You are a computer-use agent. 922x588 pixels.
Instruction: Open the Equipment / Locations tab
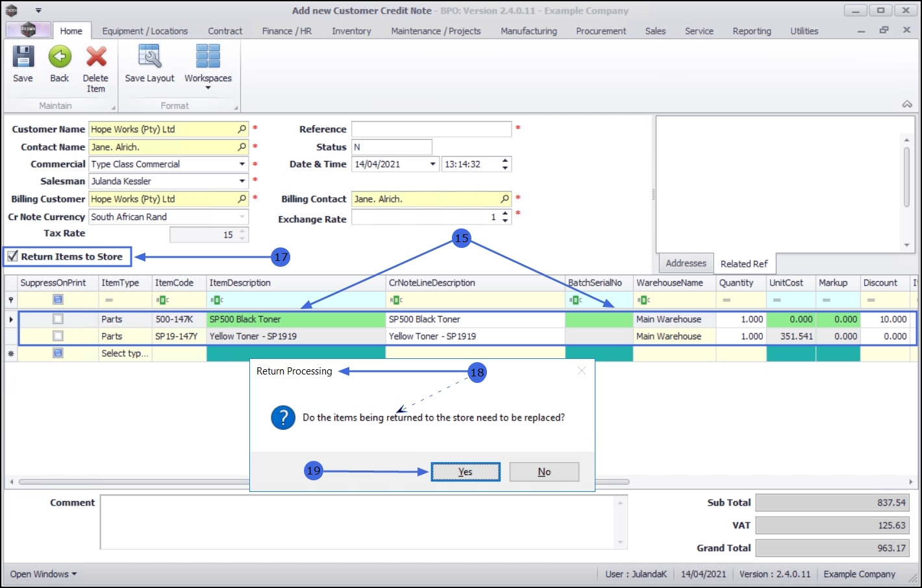point(145,31)
